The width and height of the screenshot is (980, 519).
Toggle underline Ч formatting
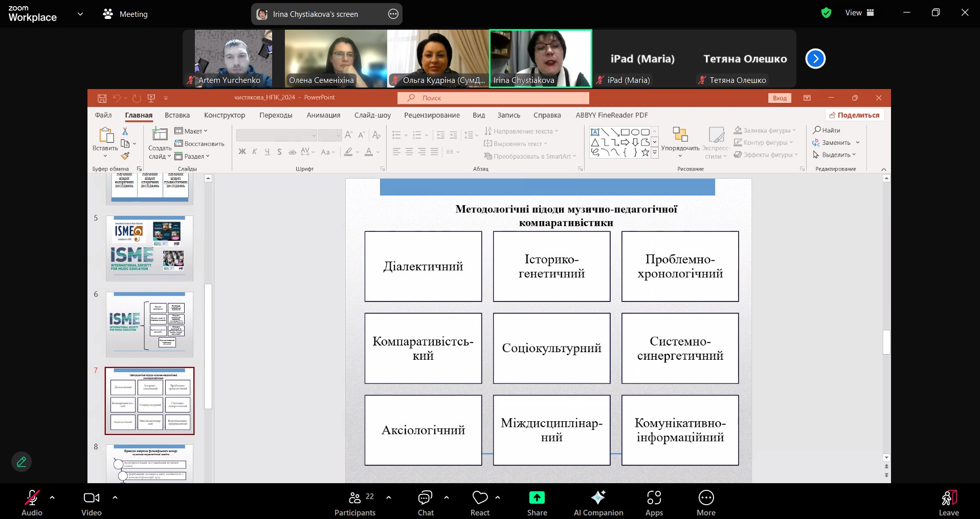coord(267,152)
